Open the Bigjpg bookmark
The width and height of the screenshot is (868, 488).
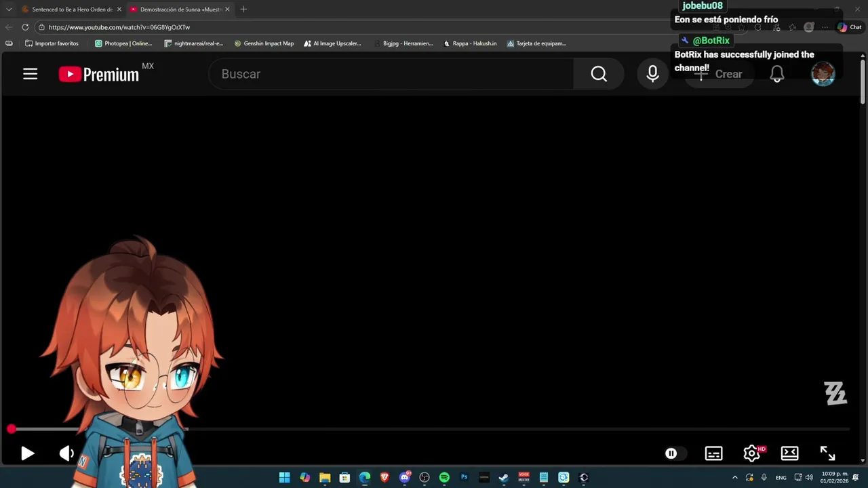(403, 43)
